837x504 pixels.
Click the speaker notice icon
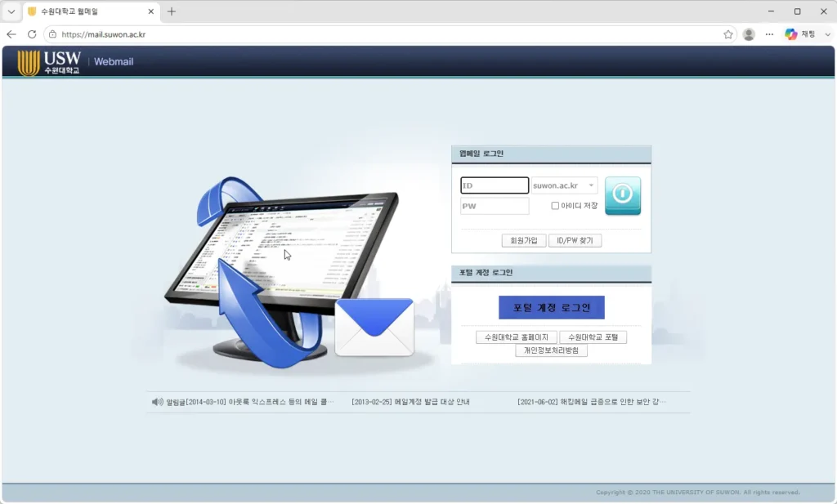157,402
